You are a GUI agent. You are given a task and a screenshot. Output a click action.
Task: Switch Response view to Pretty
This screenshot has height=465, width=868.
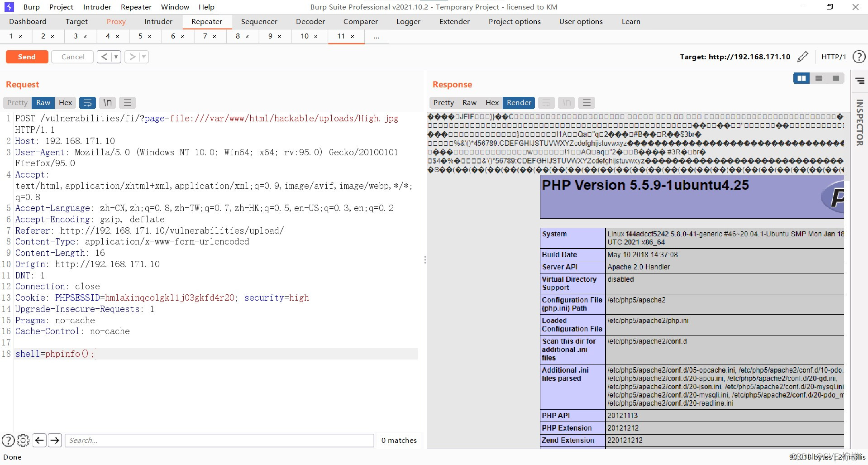(444, 103)
